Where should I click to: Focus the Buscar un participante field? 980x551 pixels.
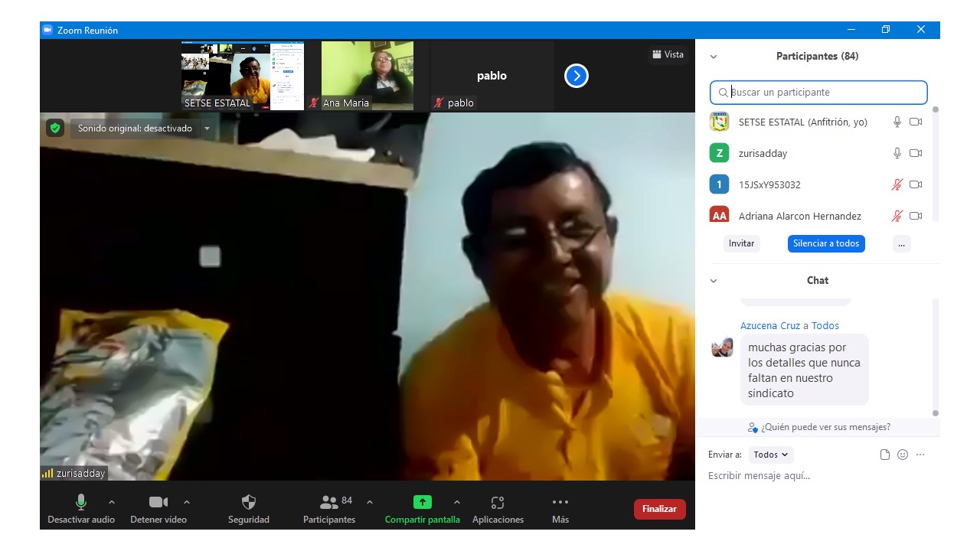(818, 93)
